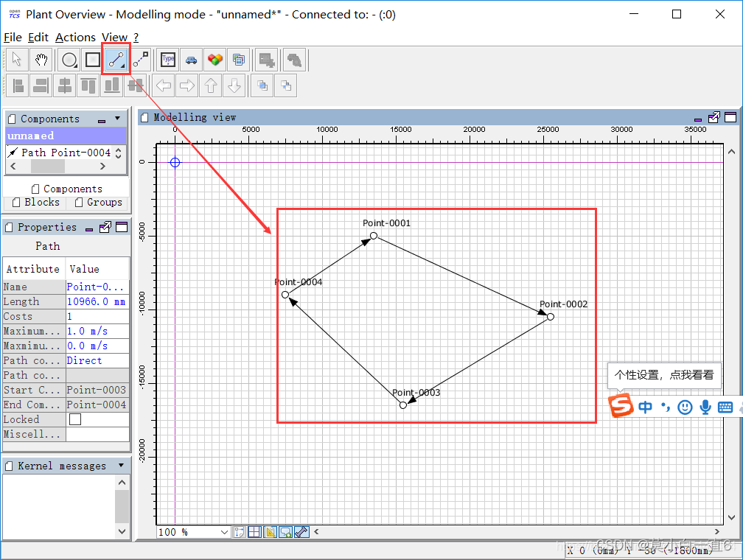Click the Length value 10966.0 mm
The width and height of the screenshot is (743, 560).
tap(97, 302)
